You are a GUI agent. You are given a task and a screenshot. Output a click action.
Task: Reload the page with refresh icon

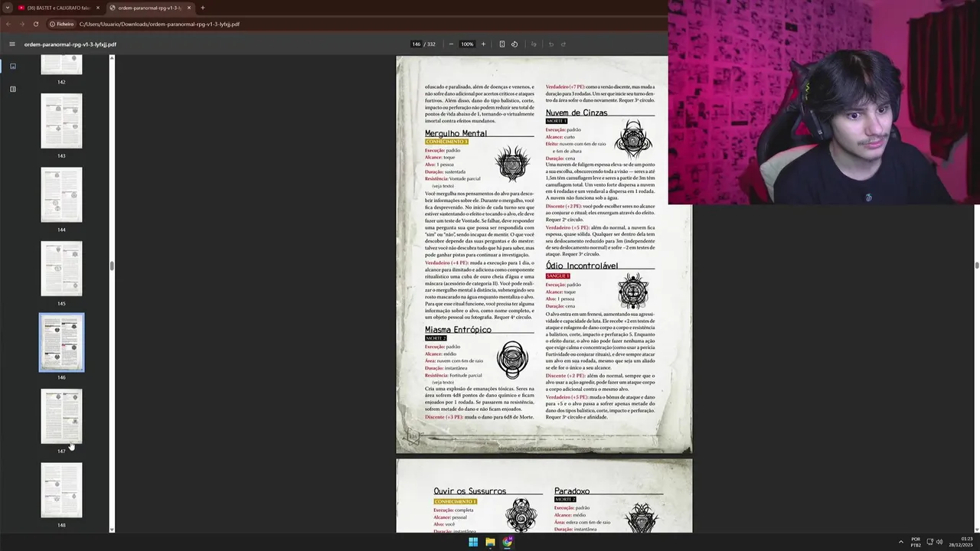36,24
